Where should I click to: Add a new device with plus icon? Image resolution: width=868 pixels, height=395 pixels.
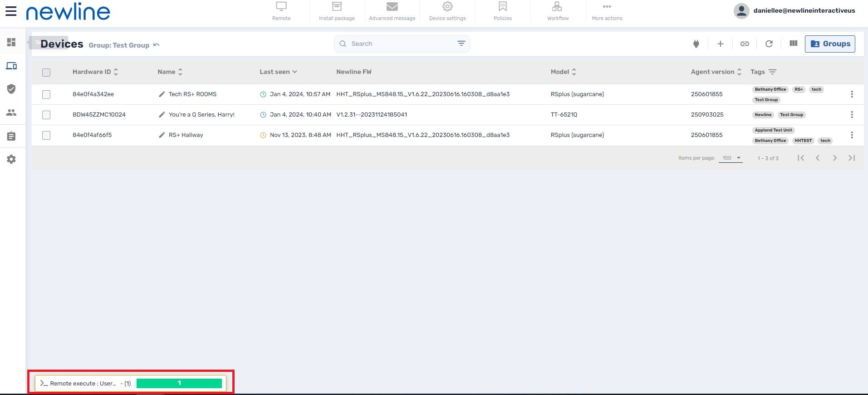coord(720,44)
